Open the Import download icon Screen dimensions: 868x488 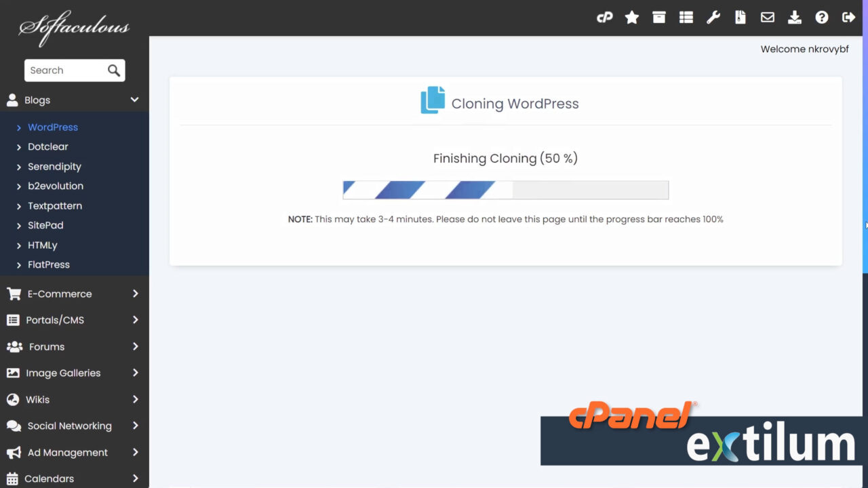794,17
